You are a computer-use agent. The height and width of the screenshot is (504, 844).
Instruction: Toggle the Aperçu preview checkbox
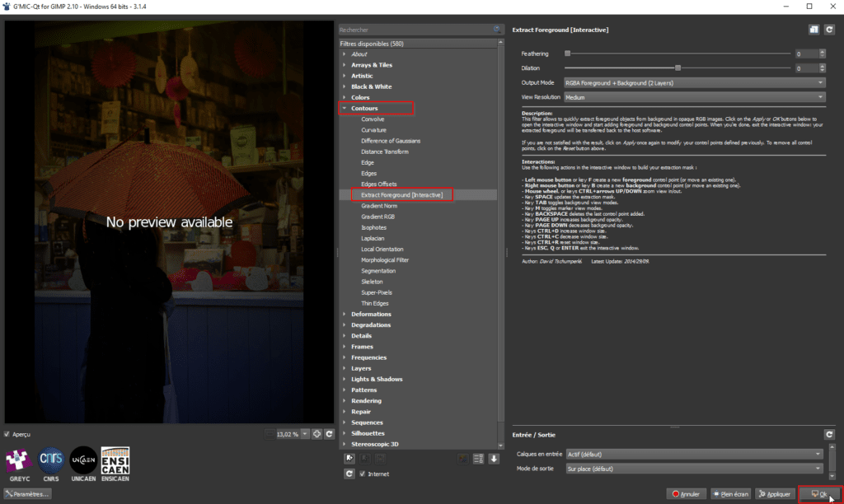(x=8, y=434)
